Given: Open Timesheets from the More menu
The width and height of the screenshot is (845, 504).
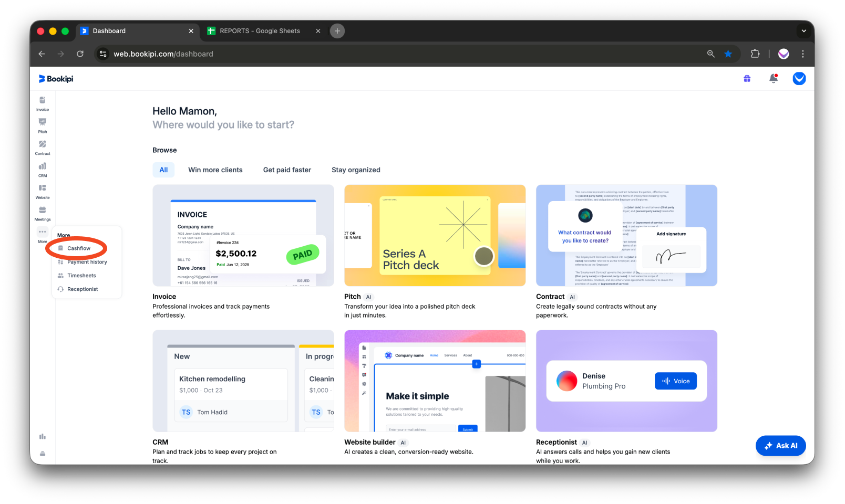Looking at the screenshot, I should 81,275.
